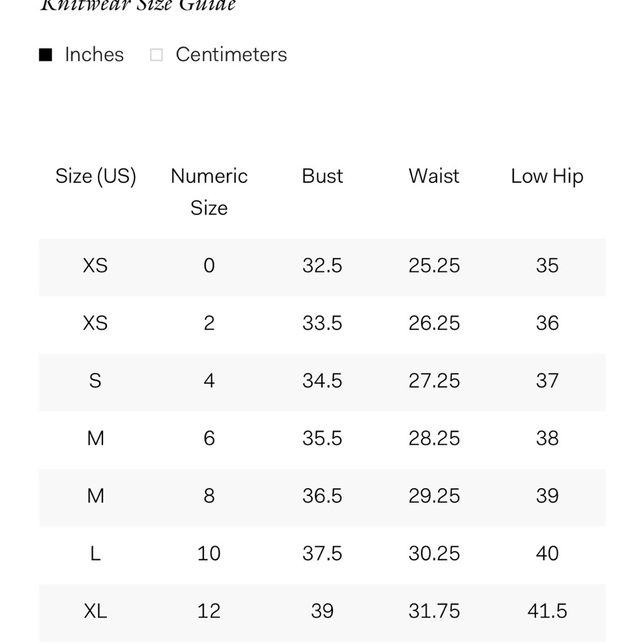This screenshot has height=644, width=644.
Task: Select the M size 8 row
Action: coord(323,497)
